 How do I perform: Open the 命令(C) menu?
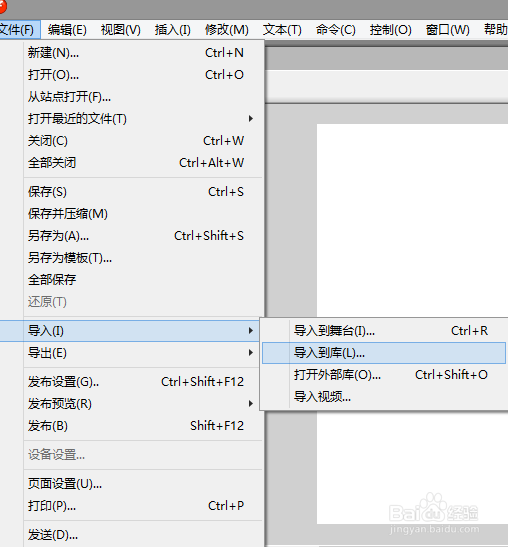pyautogui.click(x=336, y=30)
